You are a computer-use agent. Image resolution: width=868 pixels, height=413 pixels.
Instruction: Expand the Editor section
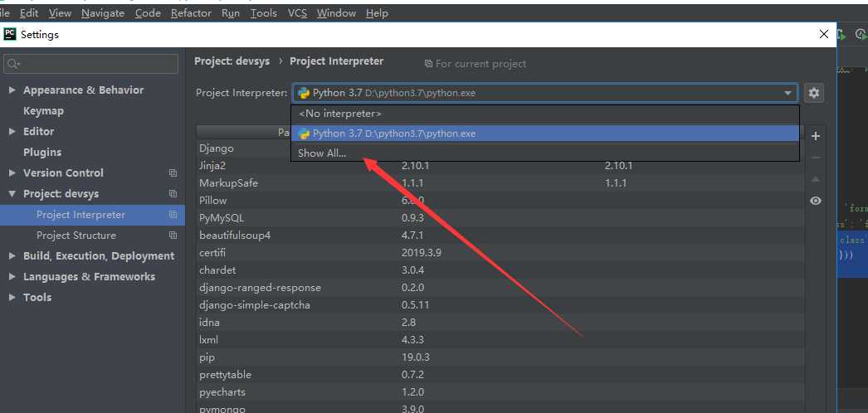12,132
